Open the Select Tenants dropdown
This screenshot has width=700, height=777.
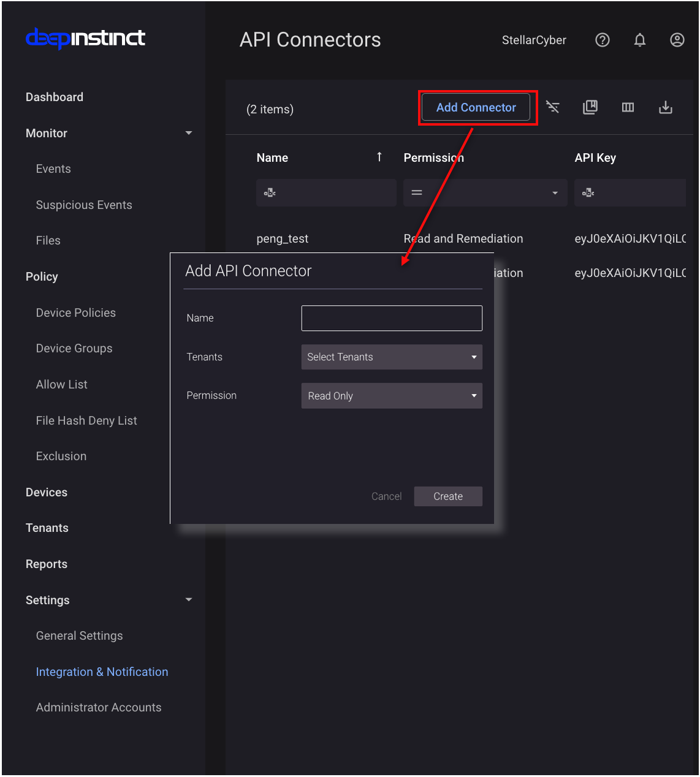click(392, 357)
